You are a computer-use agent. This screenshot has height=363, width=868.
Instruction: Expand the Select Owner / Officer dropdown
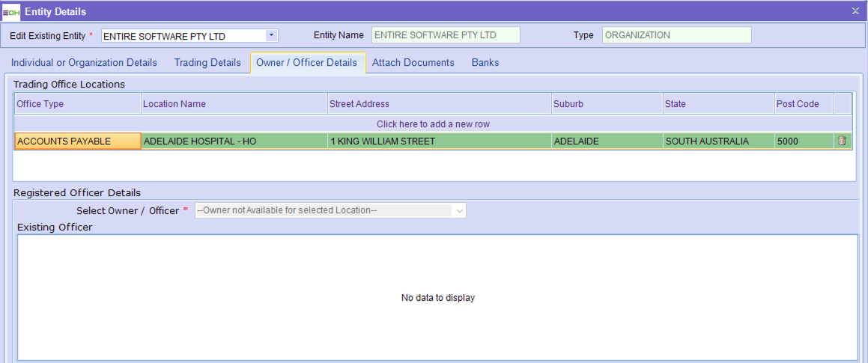point(458,210)
